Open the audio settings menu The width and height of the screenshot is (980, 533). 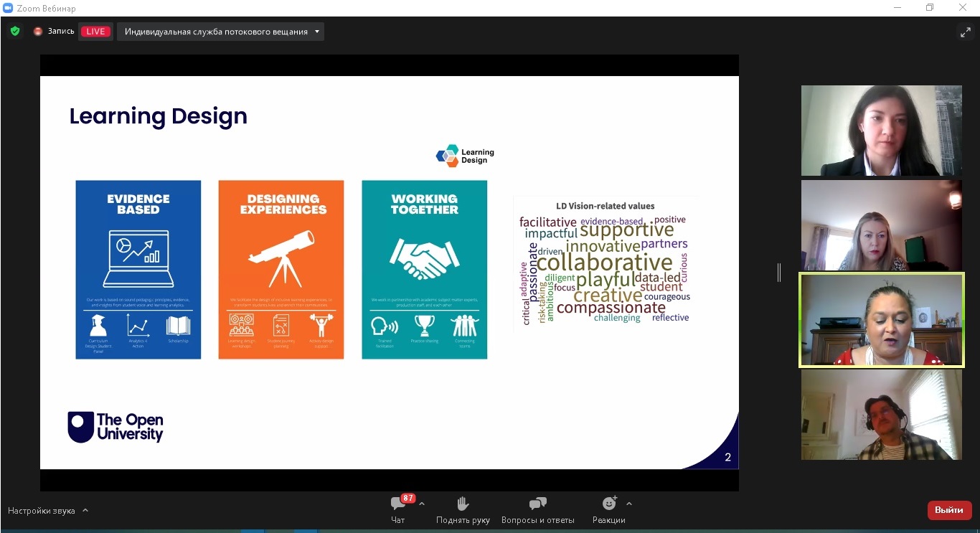pyautogui.click(x=42, y=511)
